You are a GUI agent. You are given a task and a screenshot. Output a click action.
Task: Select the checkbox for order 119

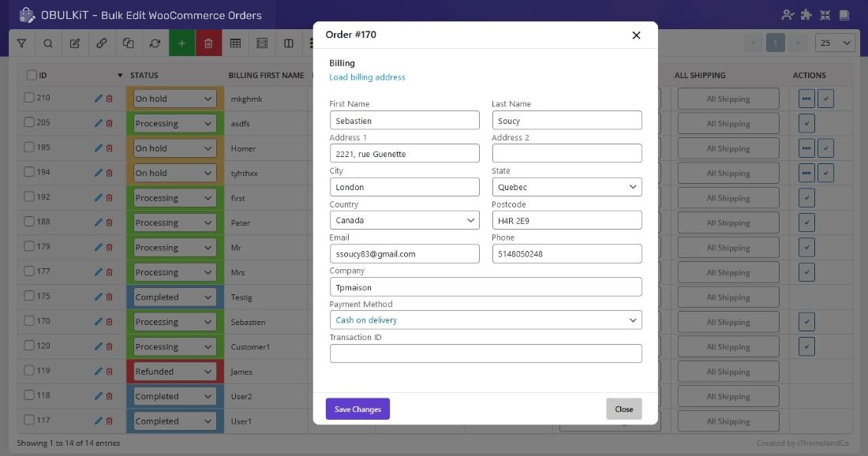pyautogui.click(x=29, y=371)
